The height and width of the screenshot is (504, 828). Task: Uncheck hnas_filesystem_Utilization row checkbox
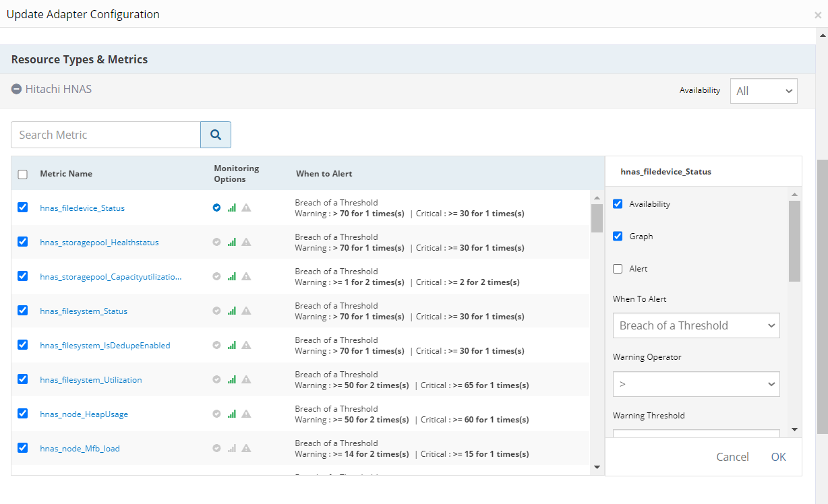22,379
